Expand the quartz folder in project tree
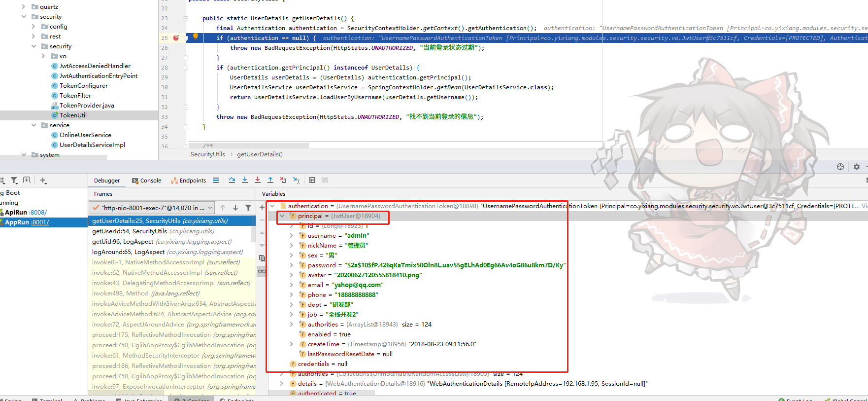The height and width of the screenshot is (401, 868). coord(24,7)
